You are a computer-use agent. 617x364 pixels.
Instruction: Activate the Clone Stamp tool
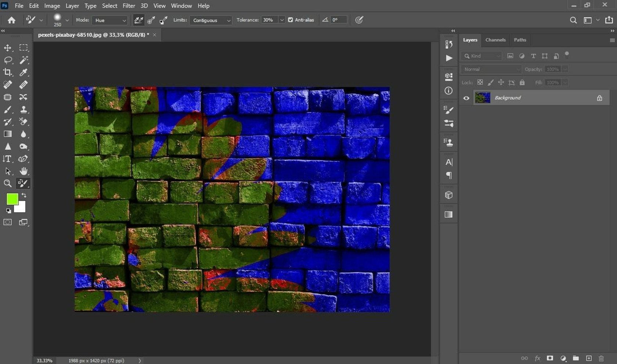tap(24, 110)
